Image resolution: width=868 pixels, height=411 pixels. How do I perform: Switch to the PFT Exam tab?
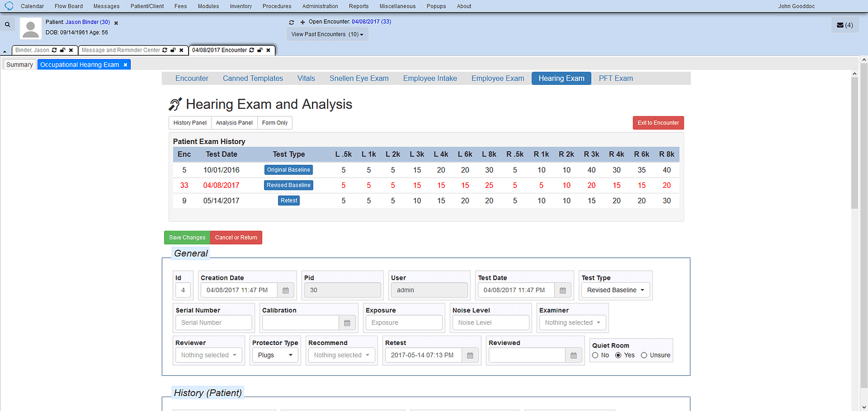click(615, 78)
